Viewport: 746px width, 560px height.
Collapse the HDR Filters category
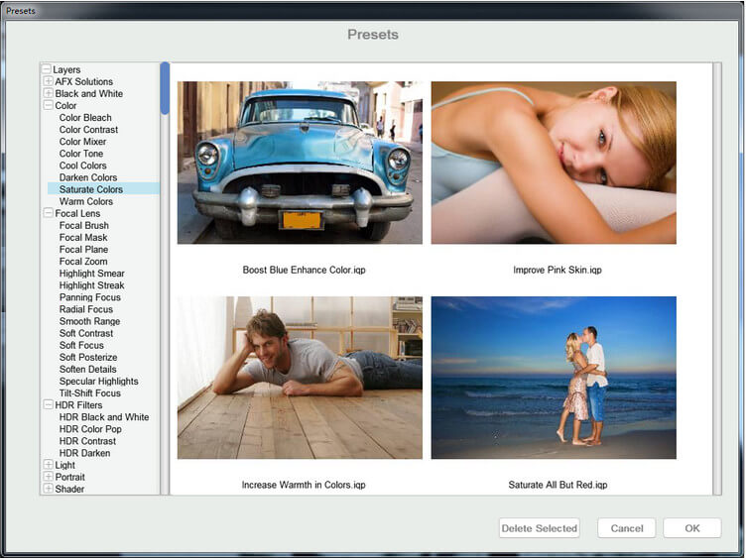[x=47, y=405]
